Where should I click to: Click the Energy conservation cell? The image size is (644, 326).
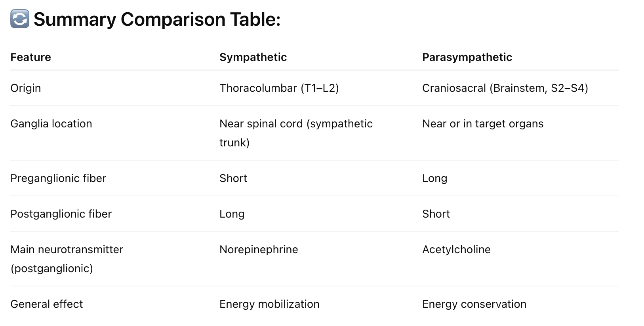pyautogui.click(x=474, y=304)
